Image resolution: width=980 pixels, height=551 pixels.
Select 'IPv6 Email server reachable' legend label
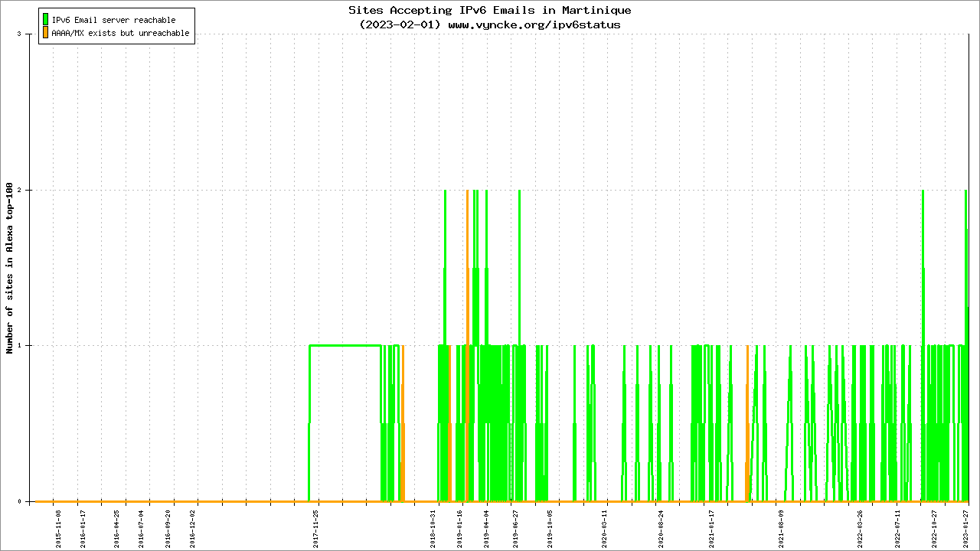coord(113,20)
